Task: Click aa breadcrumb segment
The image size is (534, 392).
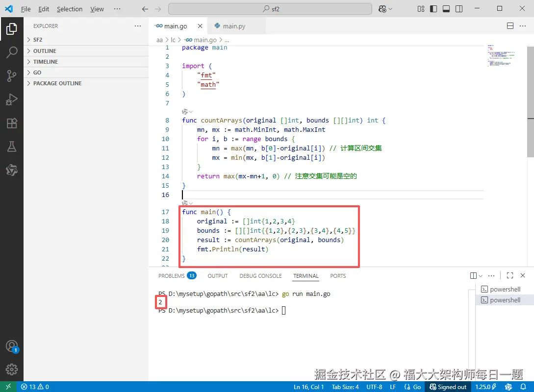Action: (159, 40)
